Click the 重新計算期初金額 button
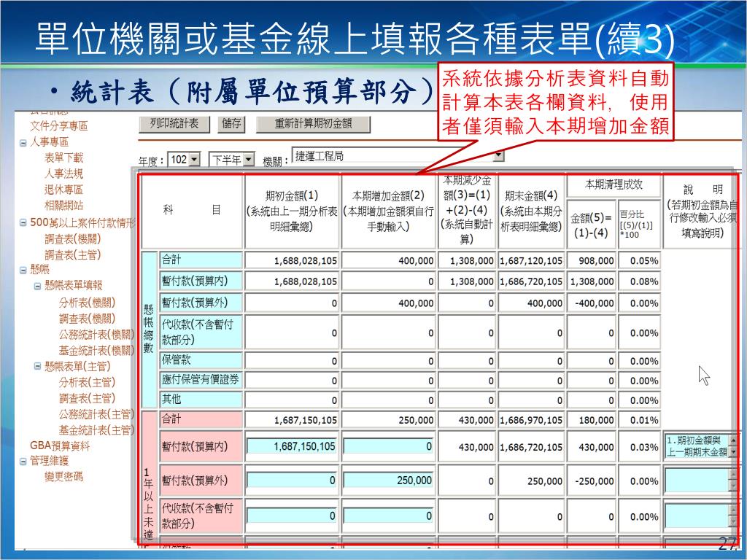This screenshot has width=747, height=560. tap(313, 124)
